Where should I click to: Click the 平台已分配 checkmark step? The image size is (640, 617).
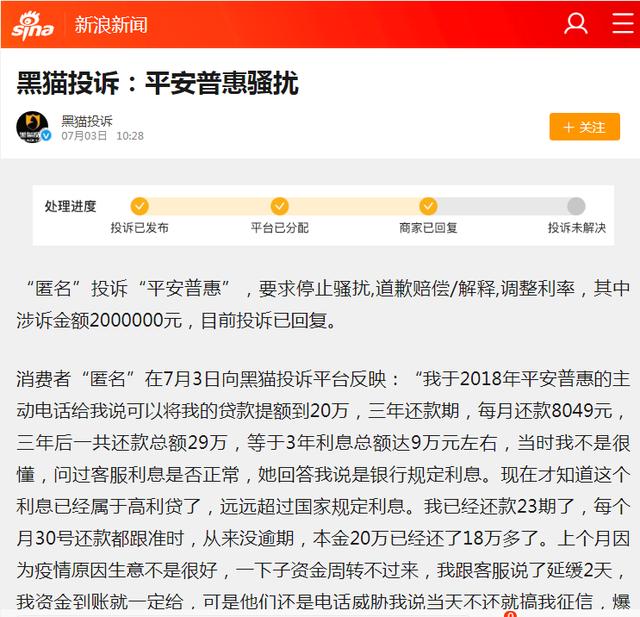(x=280, y=206)
